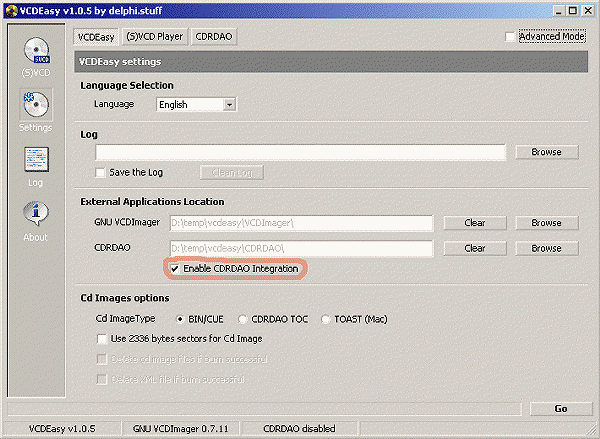Clear the CDRDAO path
This screenshot has height=439, width=600.
[x=475, y=248]
